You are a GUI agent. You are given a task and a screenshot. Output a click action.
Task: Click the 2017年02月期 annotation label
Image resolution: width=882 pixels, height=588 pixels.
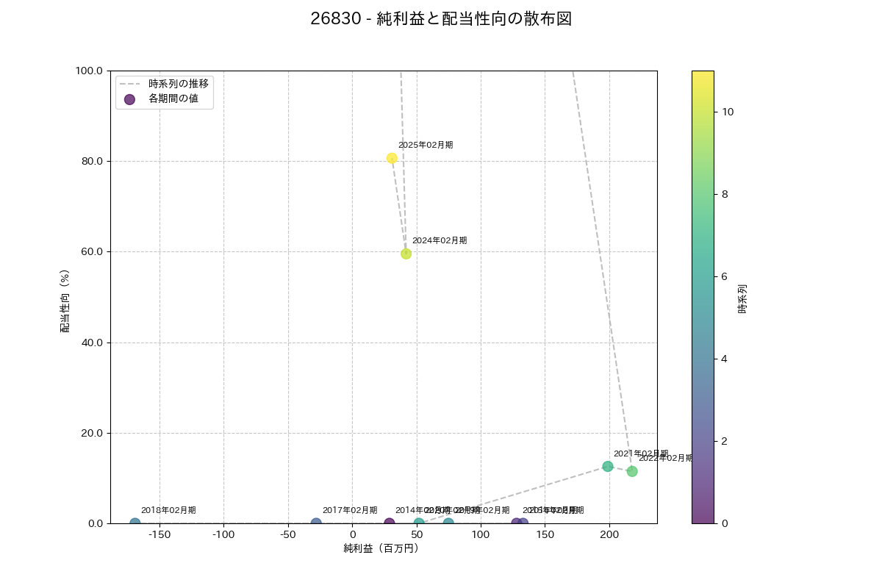(x=350, y=510)
